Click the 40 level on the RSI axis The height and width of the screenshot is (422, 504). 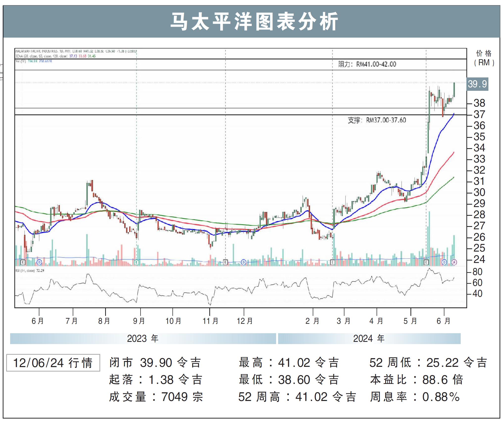[x=477, y=294]
